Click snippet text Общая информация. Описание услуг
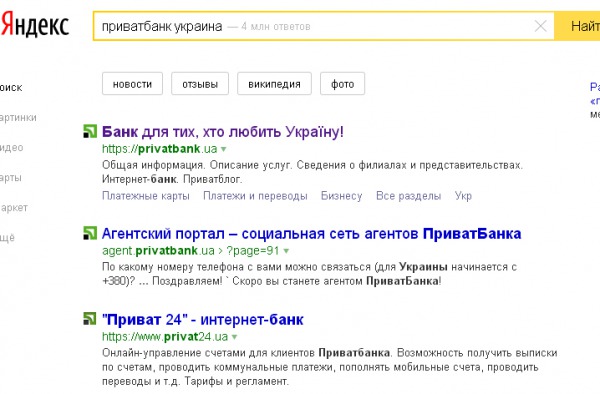This screenshot has width=600, height=394. [x=197, y=165]
